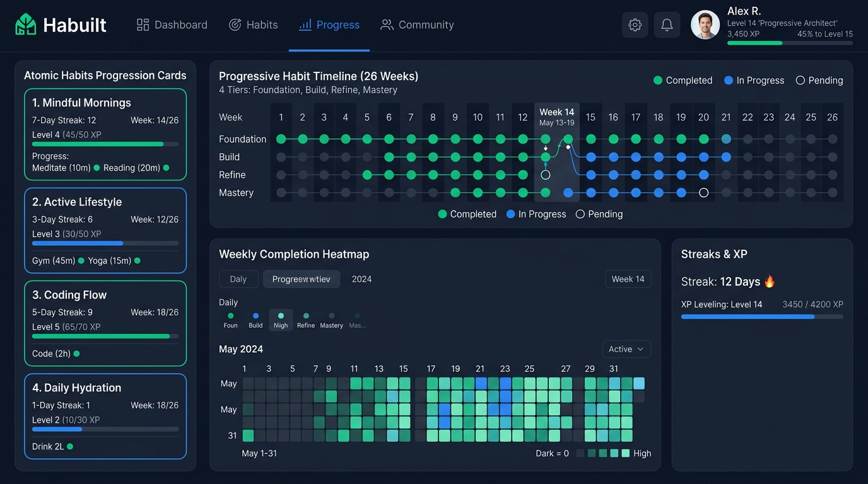
Task: Click the darkest swatch after Dark = 0
Action: coord(580,453)
